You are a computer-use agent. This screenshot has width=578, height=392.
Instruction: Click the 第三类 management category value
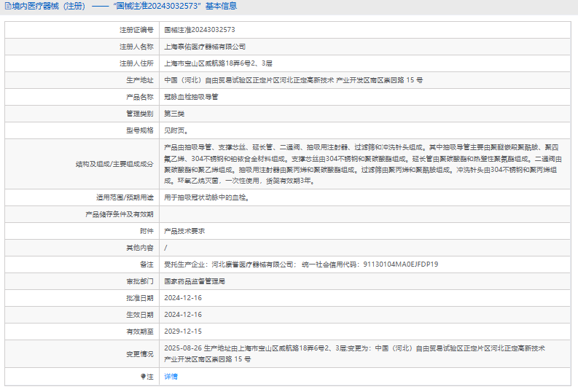coord(174,114)
